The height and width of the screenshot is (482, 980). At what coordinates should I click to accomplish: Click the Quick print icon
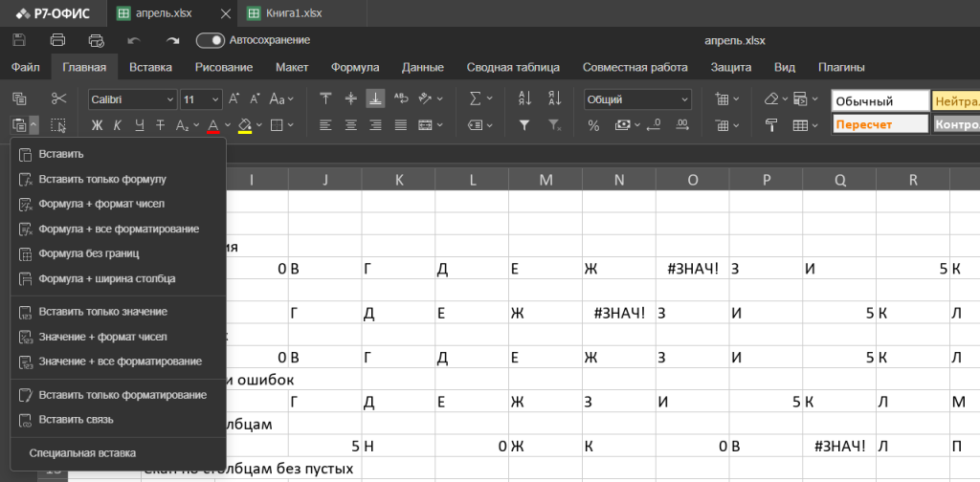click(x=97, y=40)
